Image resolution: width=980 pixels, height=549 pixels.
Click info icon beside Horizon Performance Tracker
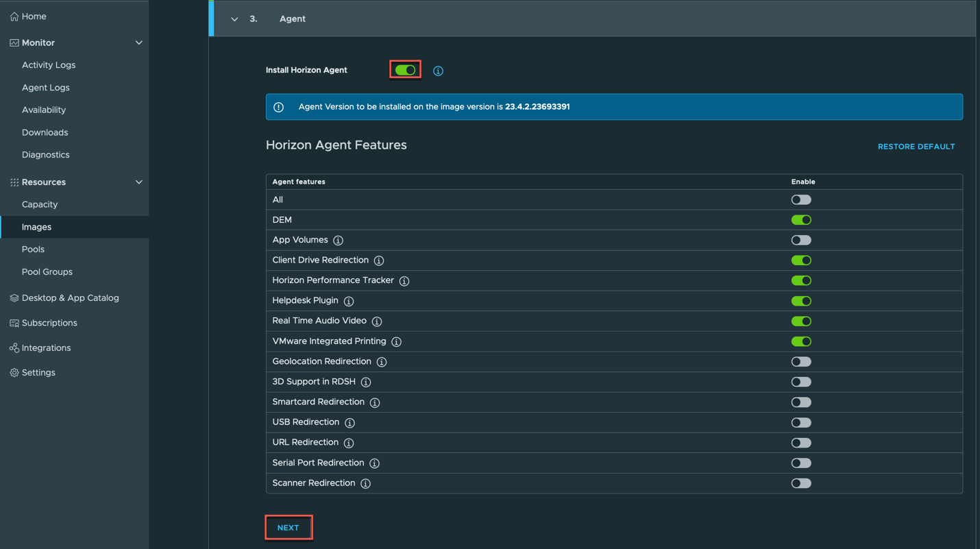point(404,281)
